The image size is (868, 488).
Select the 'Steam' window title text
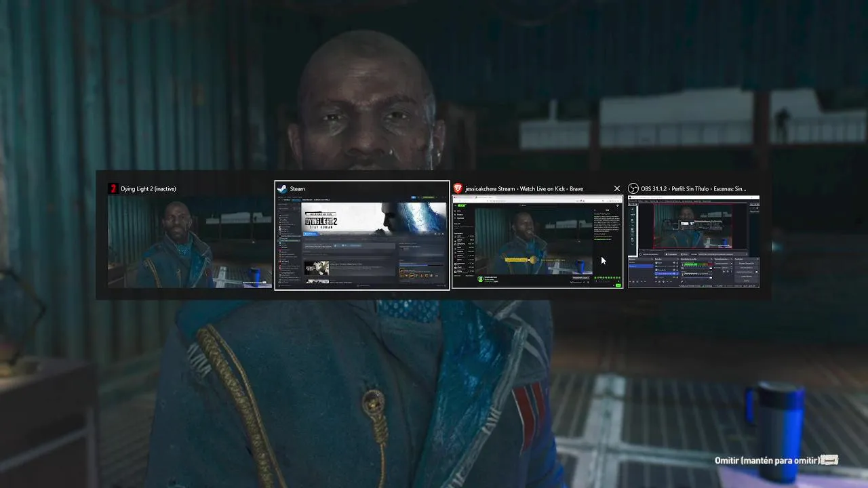click(297, 189)
